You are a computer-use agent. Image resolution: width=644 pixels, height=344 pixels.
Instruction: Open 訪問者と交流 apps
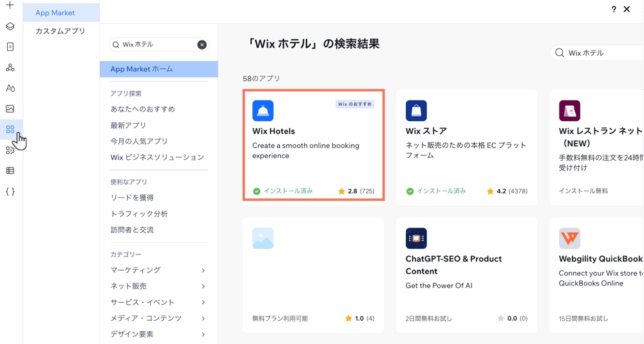[132, 230]
